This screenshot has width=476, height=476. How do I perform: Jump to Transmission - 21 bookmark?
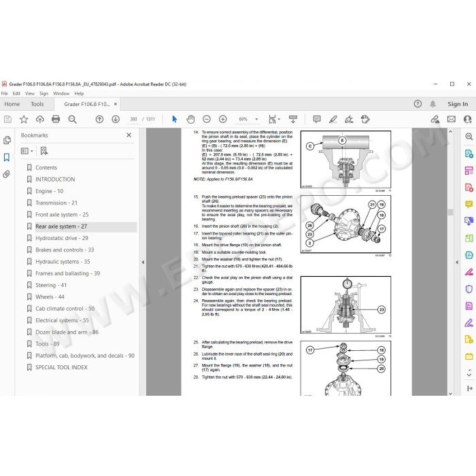click(x=56, y=203)
